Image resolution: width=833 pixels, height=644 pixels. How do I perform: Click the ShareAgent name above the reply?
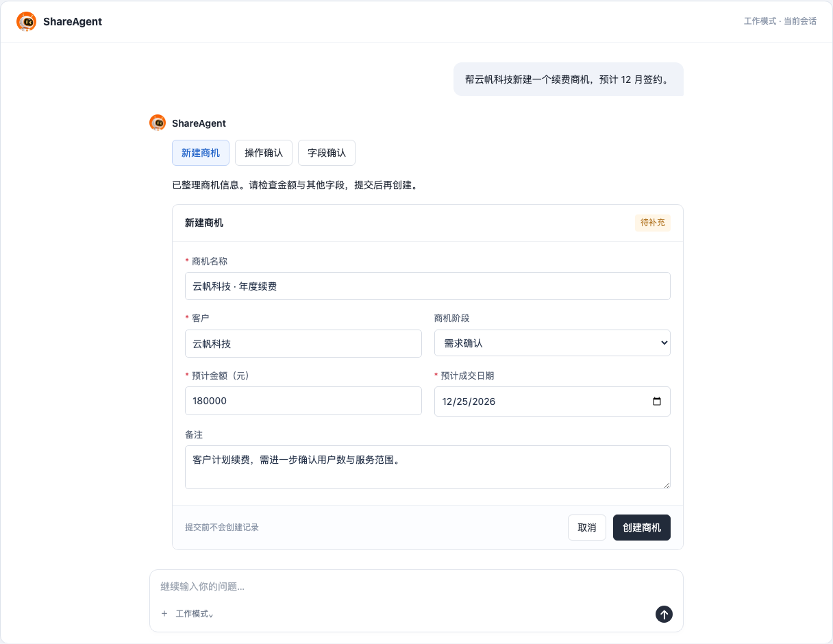pos(199,123)
